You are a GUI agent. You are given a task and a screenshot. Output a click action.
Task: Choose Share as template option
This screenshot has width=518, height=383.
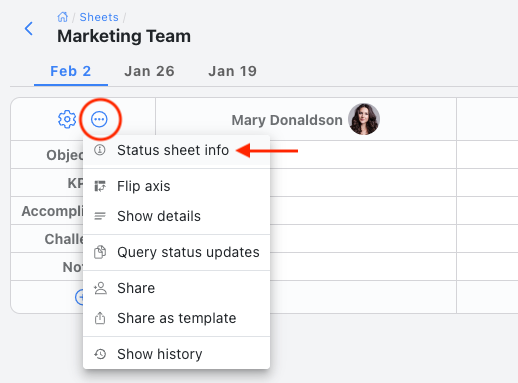coord(176,318)
